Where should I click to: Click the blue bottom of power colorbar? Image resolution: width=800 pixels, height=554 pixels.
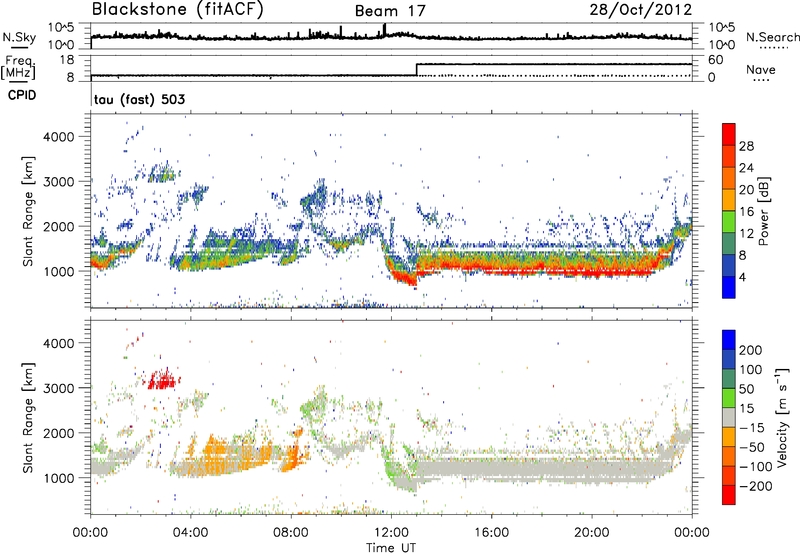729,287
